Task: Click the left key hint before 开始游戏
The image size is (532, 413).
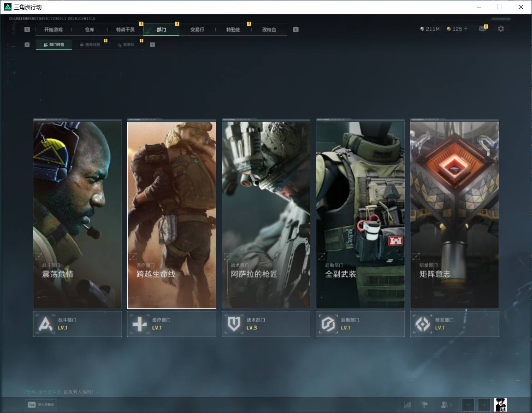Action: click(27, 29)
